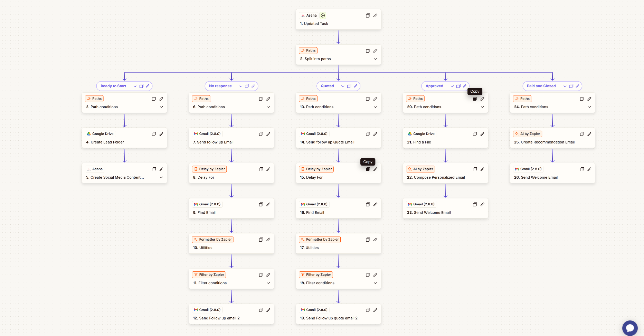Click Google Drive tag on step 21
The width and height of the screenshot is (644, 336).
click(421, 134)
